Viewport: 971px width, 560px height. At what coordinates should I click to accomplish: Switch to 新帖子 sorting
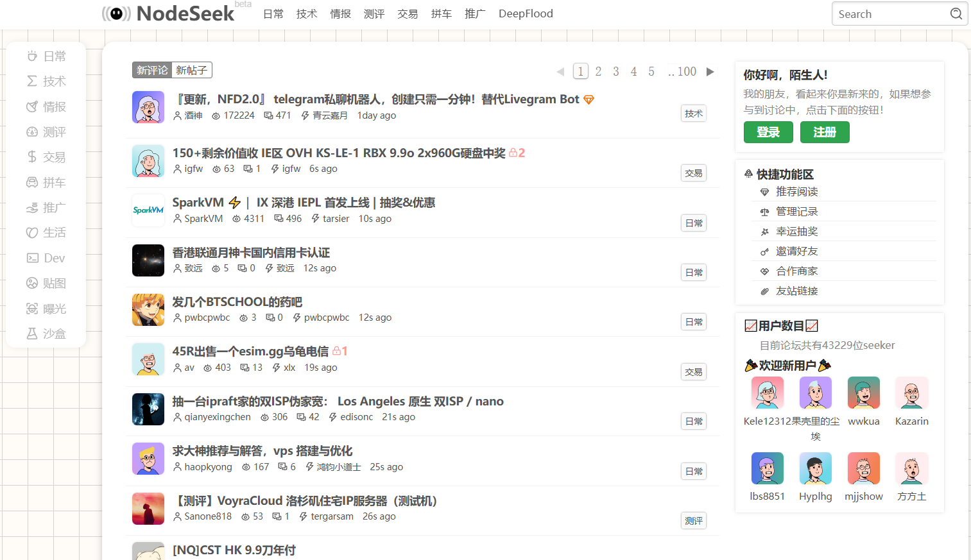click(191, 70)
